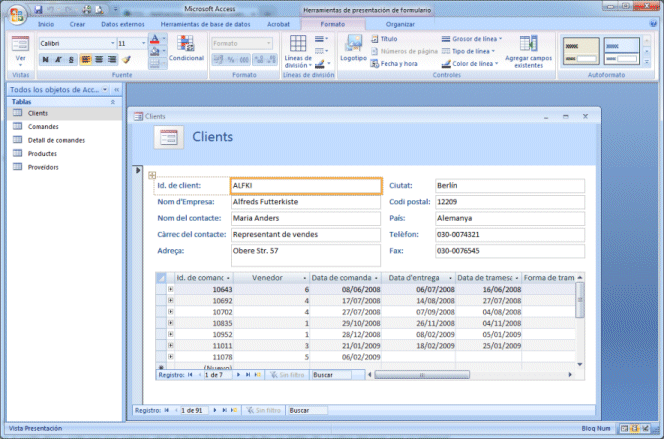
Task: Open Herramientas de base de datos tab
Action: (x=205, y=25)
